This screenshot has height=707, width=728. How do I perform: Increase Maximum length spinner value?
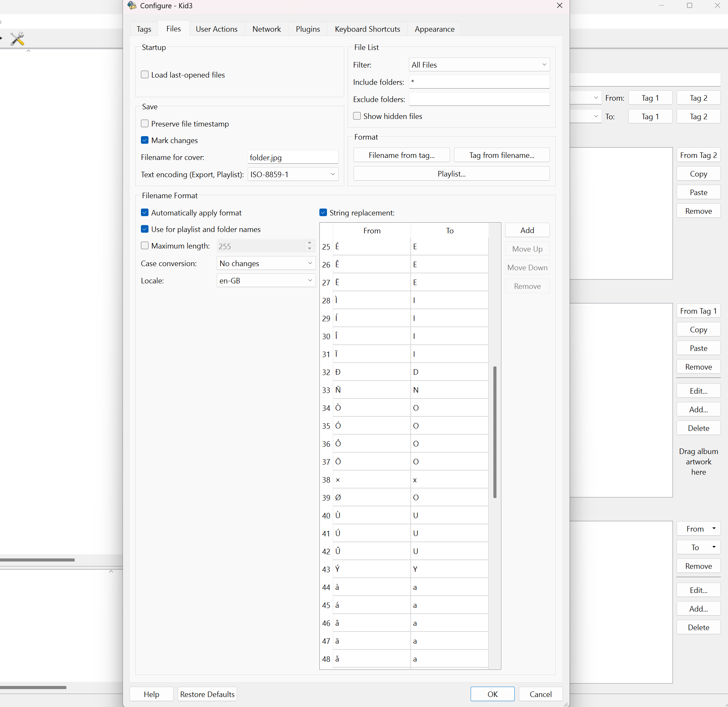point(309,243)
